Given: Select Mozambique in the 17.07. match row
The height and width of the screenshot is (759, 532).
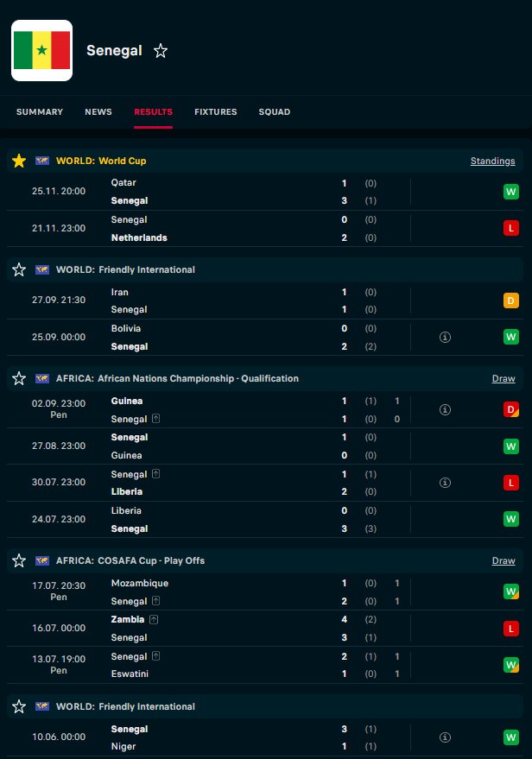Looking at the screenshot, I should (x=140, y=584).
